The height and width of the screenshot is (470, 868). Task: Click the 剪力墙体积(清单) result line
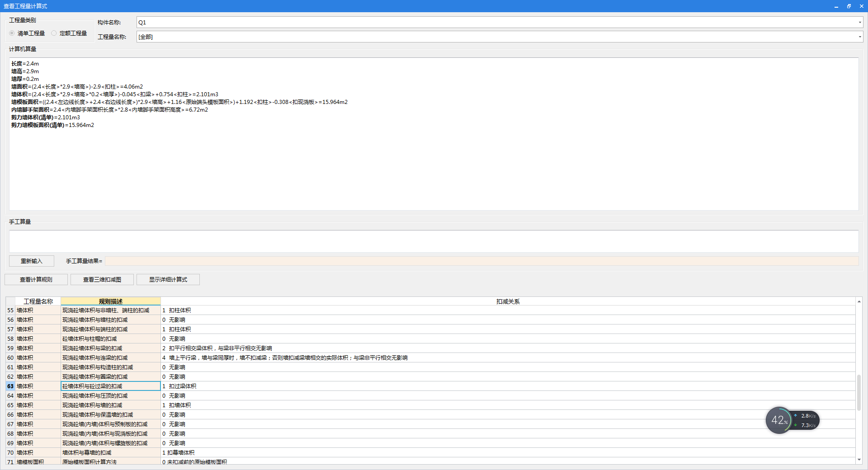46,117
